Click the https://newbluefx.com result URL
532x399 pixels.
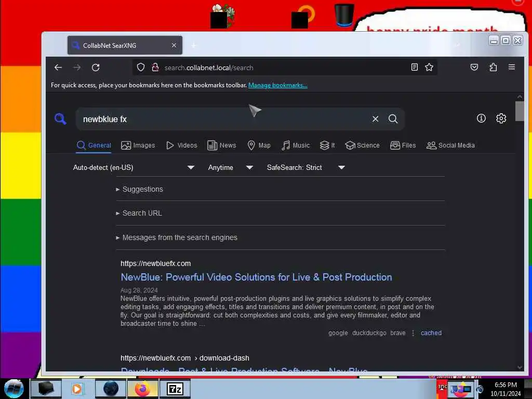tap(155, 263)
